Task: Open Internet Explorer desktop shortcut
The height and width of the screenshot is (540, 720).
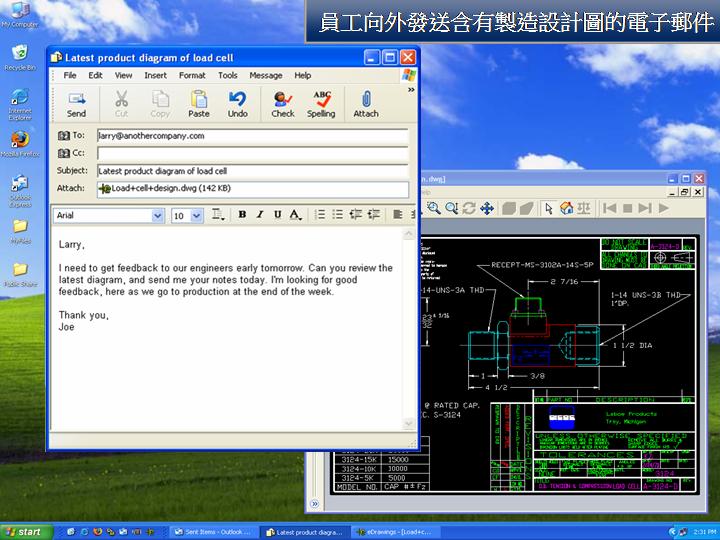Action: 20,105
